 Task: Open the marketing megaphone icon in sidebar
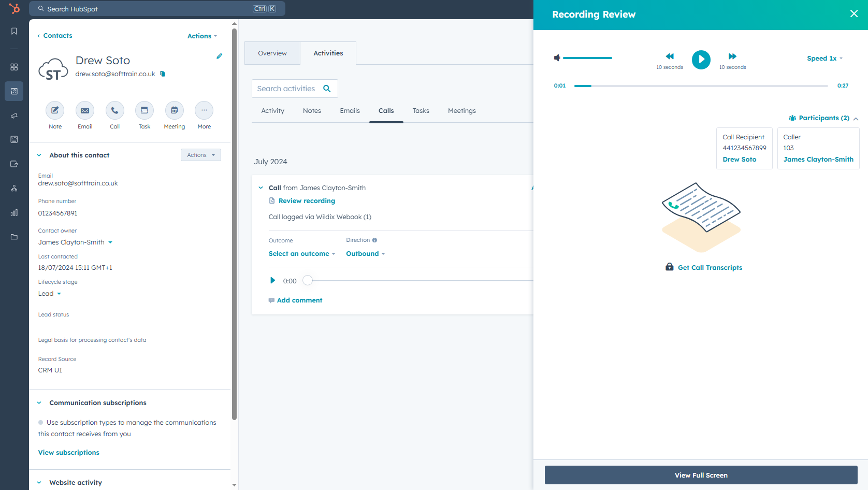pos(14,116)
